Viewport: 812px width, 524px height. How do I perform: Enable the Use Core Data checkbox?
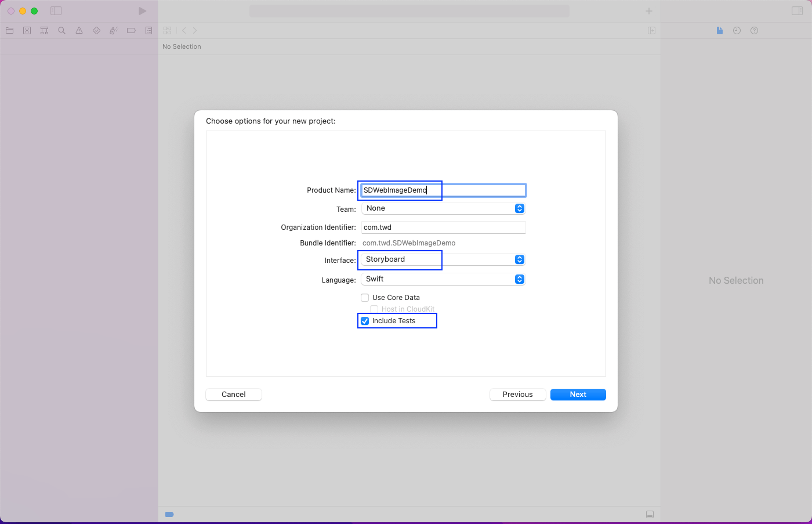365,298
